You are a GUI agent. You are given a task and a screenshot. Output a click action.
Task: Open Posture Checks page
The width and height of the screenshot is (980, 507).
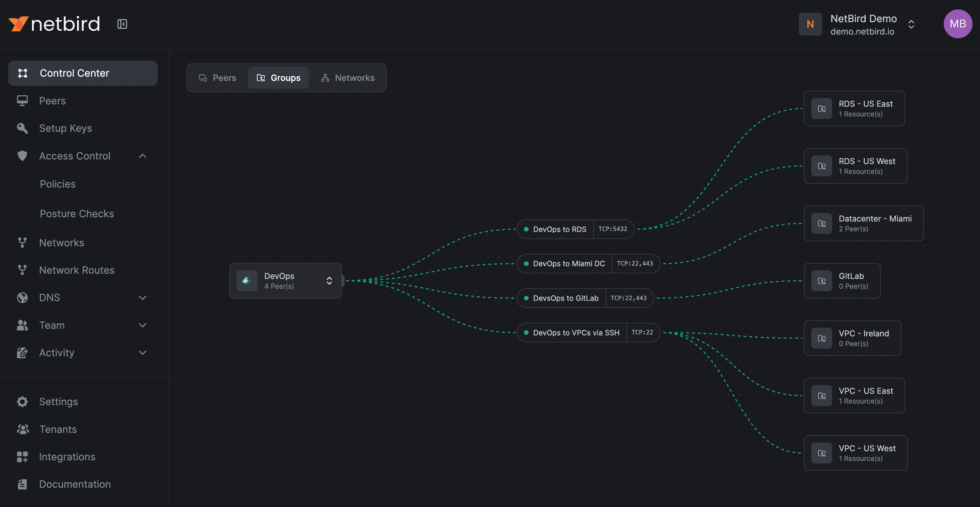(77, 214)
